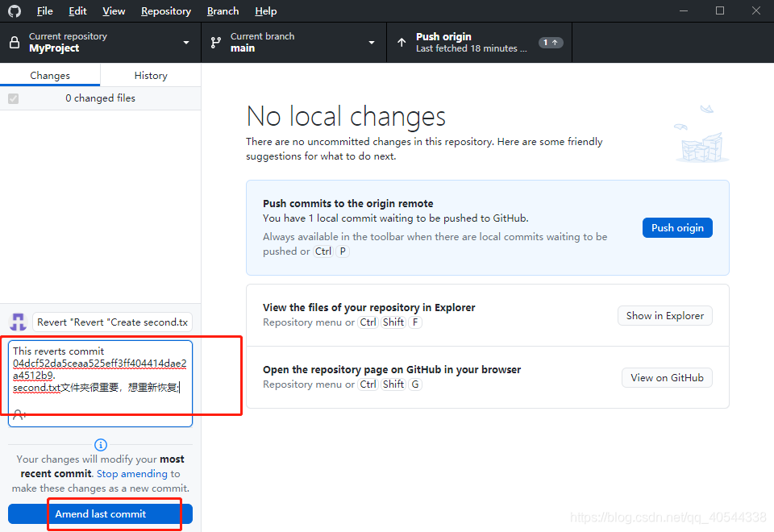Viewport: 774px width, 532px height.
Task: Click the blue Push origin button
Action: [677, 227]
